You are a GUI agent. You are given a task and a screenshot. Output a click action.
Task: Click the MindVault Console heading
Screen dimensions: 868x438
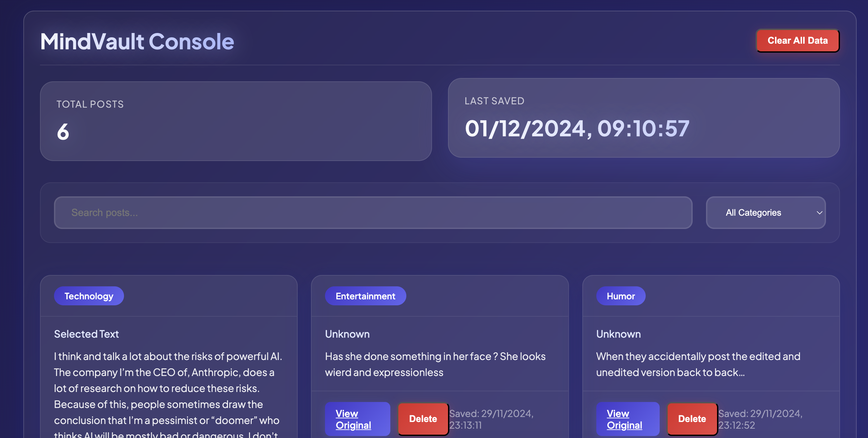coord(137,41)
